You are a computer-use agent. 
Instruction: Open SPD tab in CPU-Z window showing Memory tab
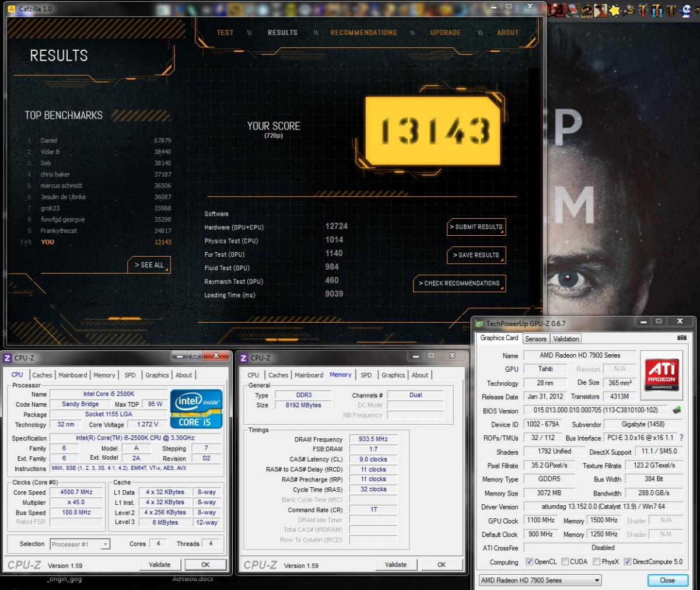[x=366, y=375]
